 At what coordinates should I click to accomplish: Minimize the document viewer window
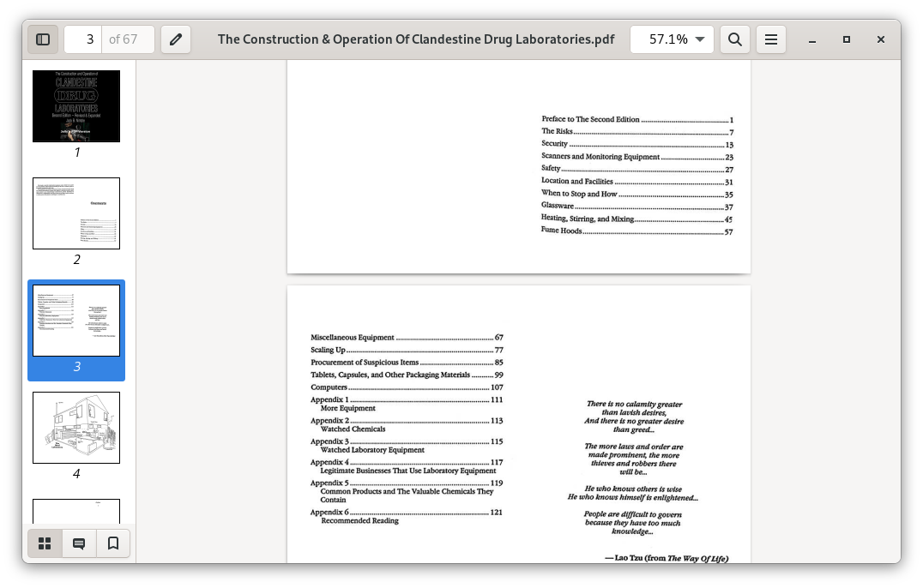(x=812, y=39)
